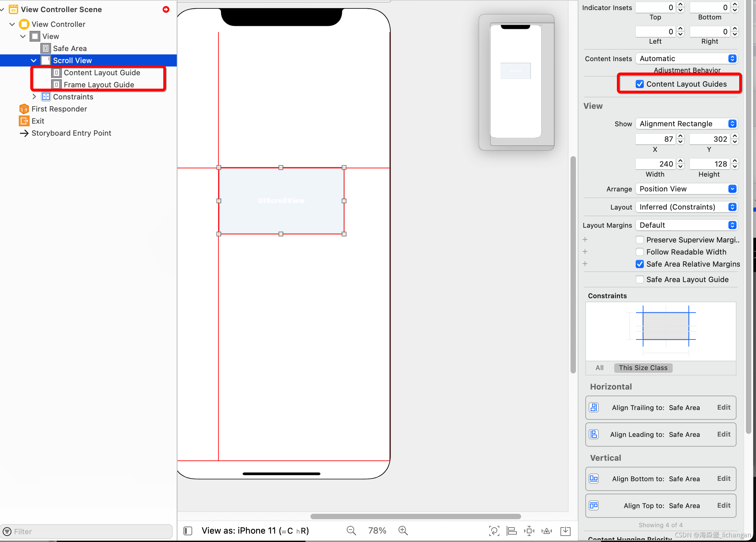This screenshot has height=542, width=756.
Task: Click the Embed In icon
Action: pyautogui.click(x=565, y=531)
